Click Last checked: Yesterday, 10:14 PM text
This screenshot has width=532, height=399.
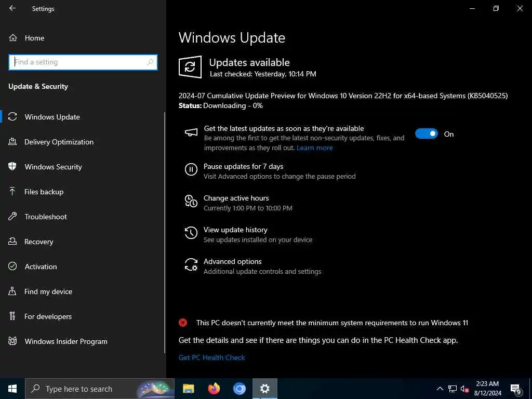click(x=263, y=74)
